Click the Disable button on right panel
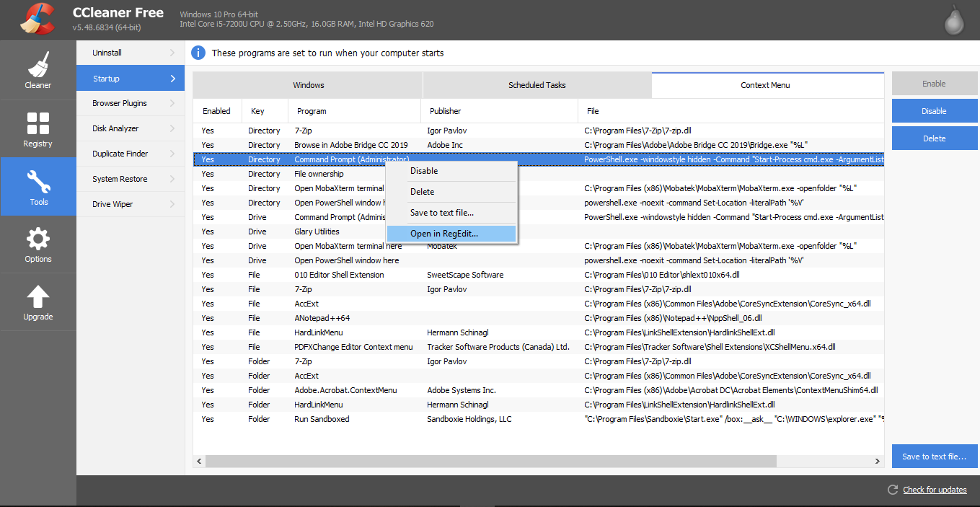 [x=935, y=111]
